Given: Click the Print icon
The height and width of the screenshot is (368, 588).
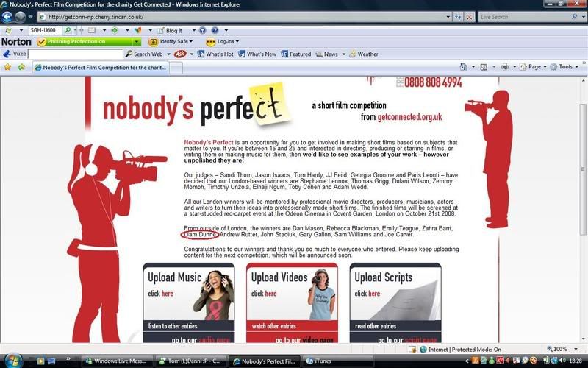Looking at the screenshot, I should [505, 67].
